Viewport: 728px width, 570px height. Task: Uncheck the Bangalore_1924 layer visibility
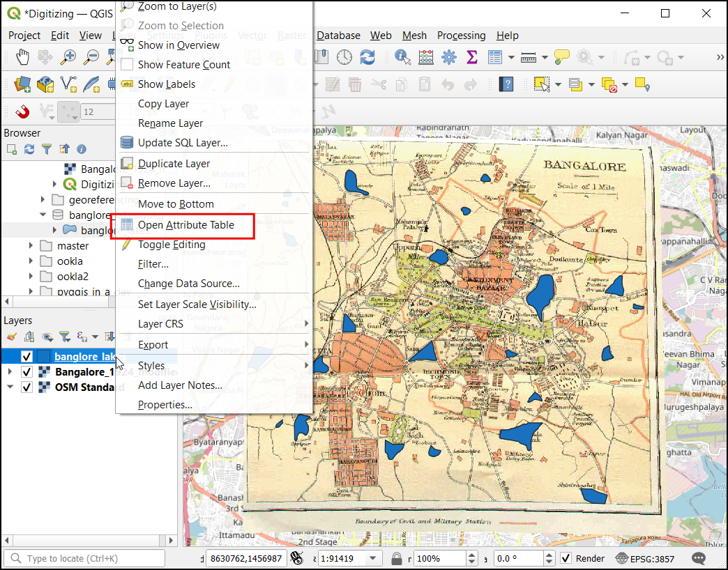(27, 372)
